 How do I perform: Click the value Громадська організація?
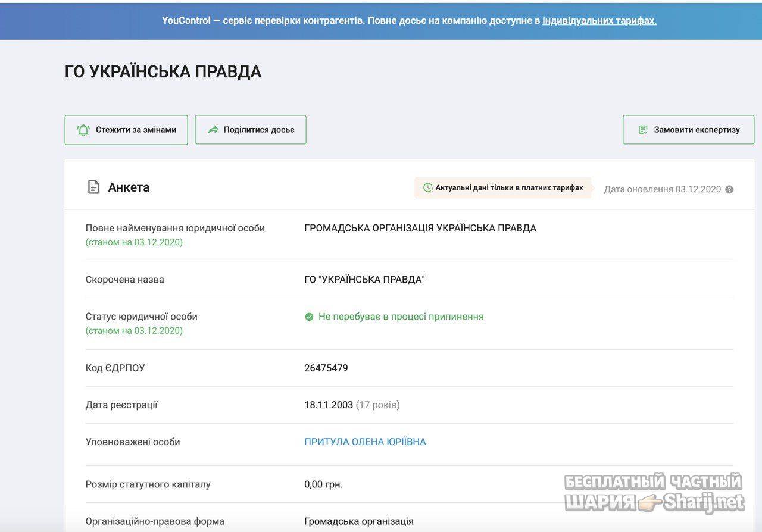click(359, 522)
